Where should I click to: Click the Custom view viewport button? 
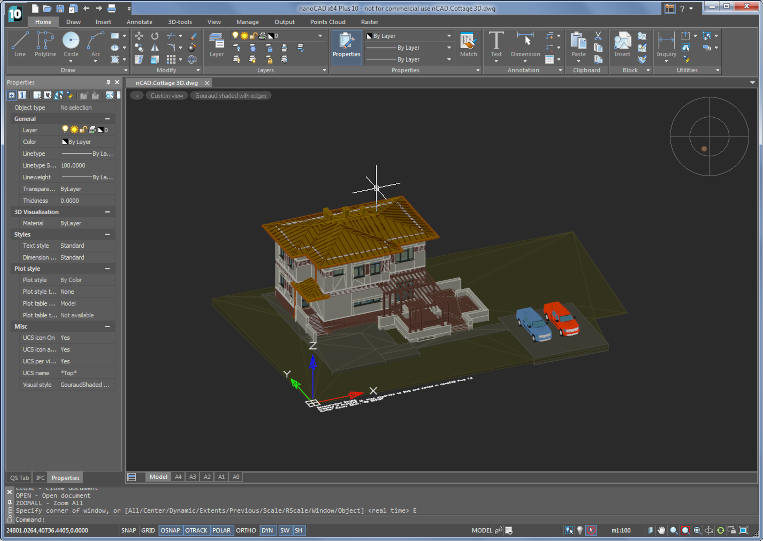tap(166, 96)
